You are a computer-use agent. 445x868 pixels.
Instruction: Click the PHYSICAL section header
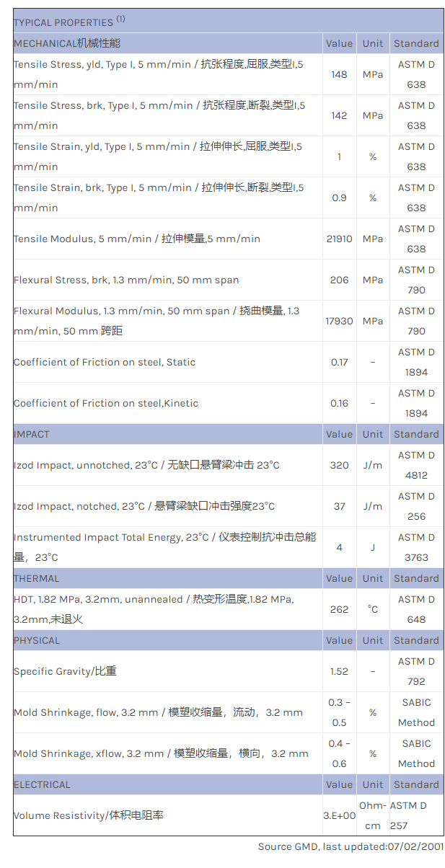38,640
